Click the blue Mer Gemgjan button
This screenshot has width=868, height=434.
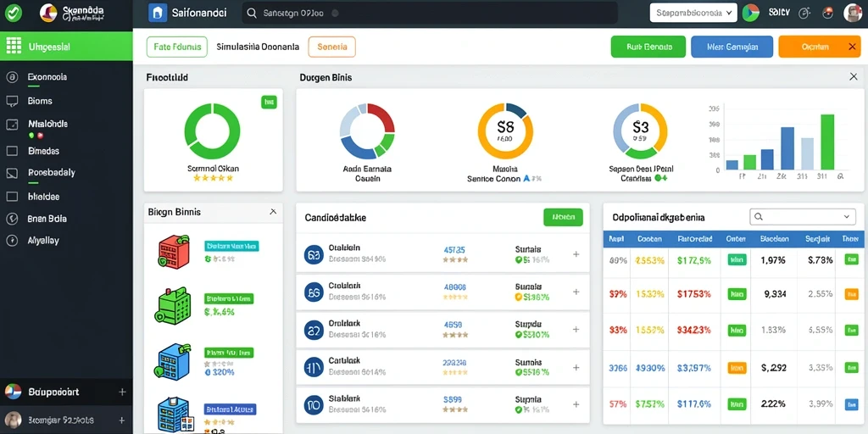pos(732,47)
